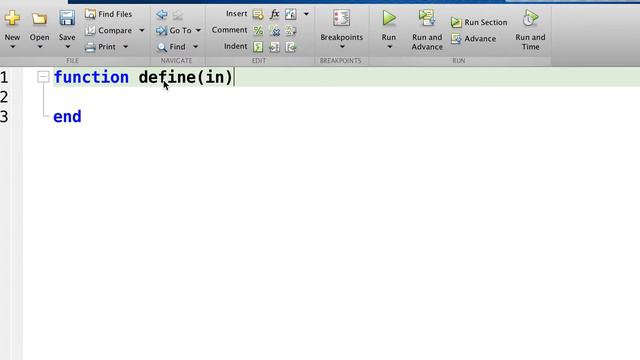Click line number 2 in the gutter

pos(4,97)
